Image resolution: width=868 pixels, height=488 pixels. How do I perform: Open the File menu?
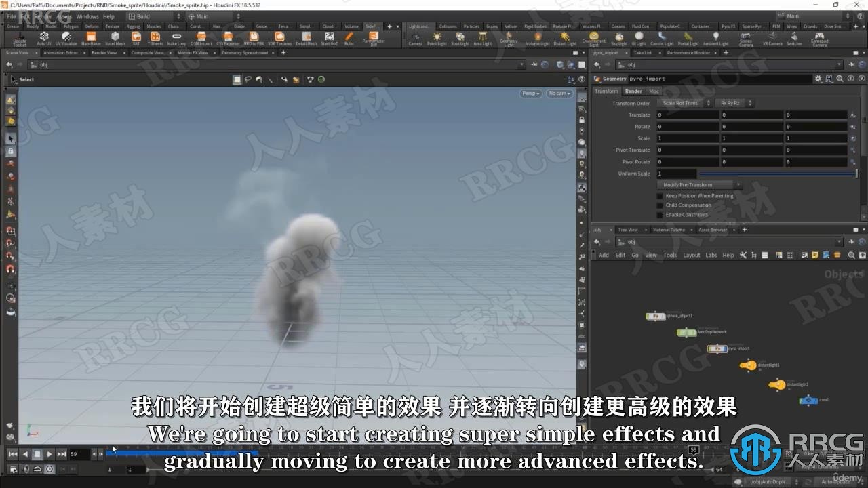(x=11, y=16)
